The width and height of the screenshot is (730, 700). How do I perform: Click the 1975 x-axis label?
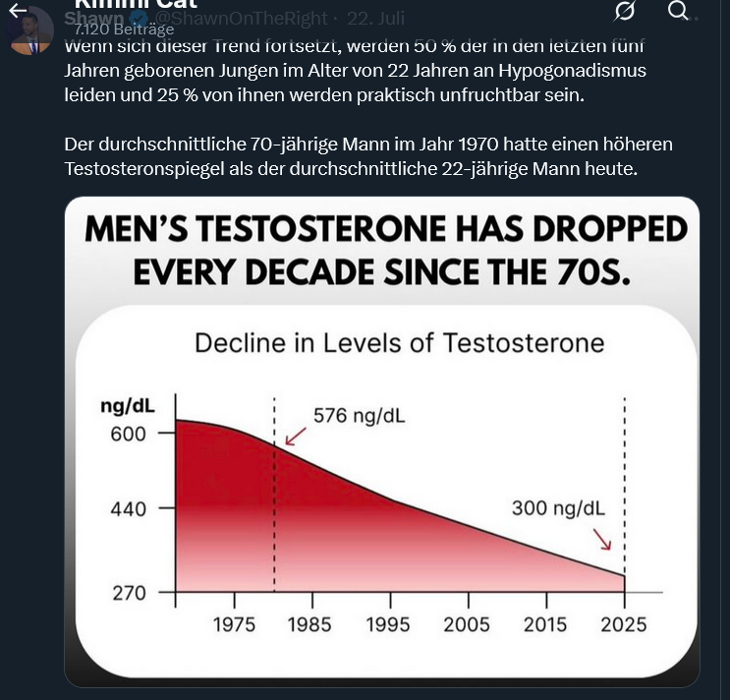[234, 624]
